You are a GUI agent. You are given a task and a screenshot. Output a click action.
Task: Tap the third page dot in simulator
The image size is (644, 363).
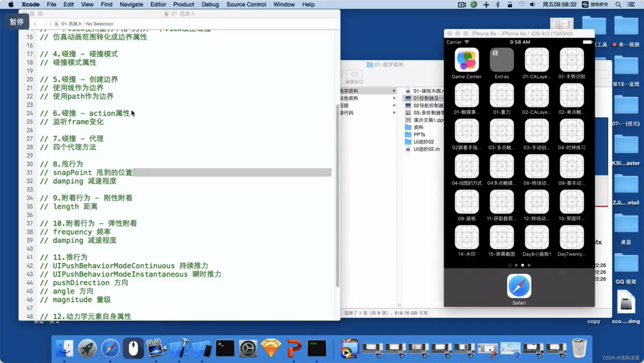click(x=529, y=265)
